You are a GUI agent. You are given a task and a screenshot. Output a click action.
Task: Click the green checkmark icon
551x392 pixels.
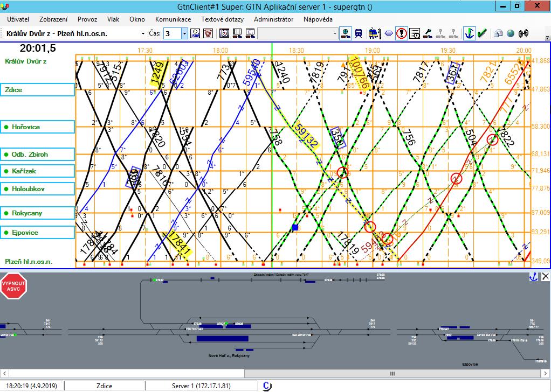pyautogui.click(x=482, y=33)
